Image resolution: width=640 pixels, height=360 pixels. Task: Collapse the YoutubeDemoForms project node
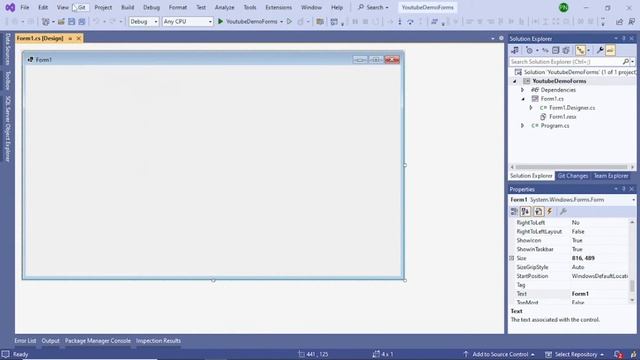point(515,81)
